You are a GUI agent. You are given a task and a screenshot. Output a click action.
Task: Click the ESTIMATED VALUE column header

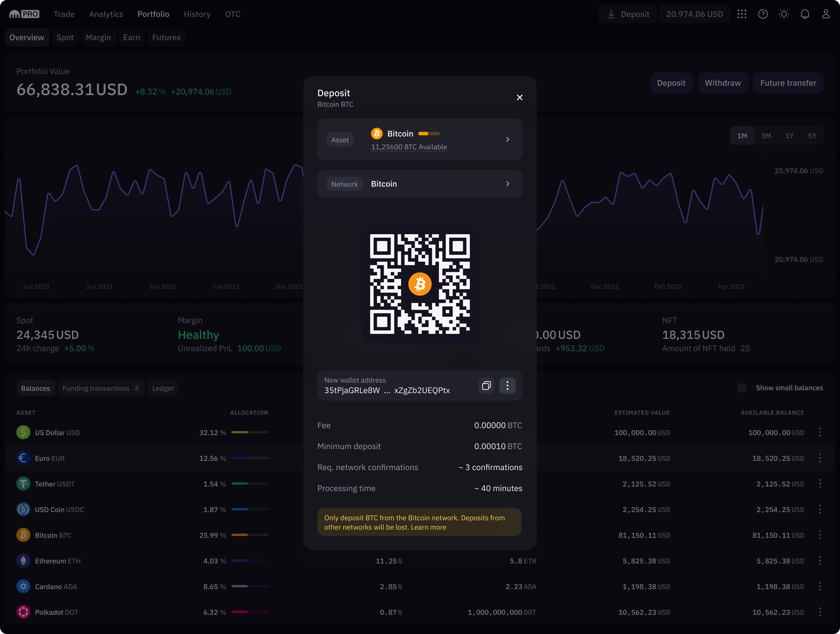[642, 413]
